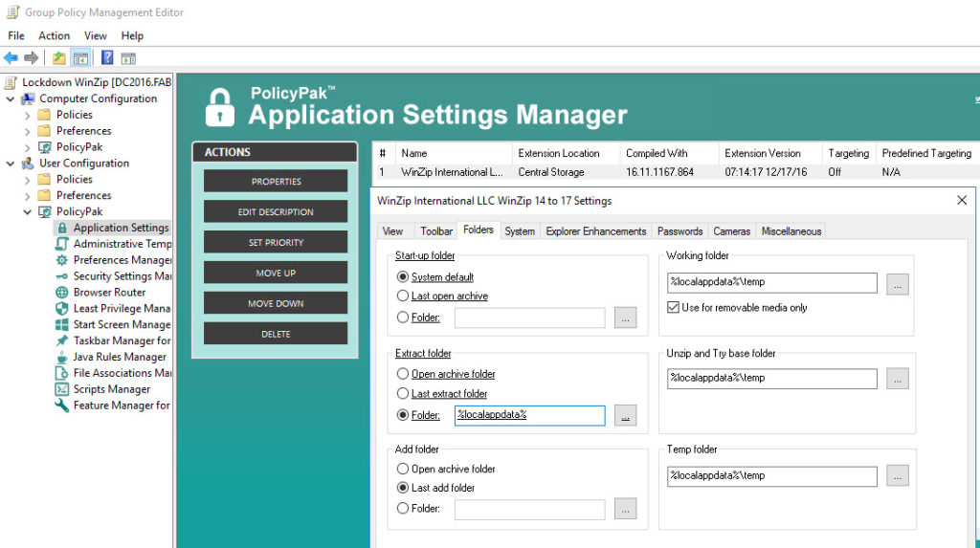
Task: Select Java Rules Manager coffee icon
Action: (62, 357)
